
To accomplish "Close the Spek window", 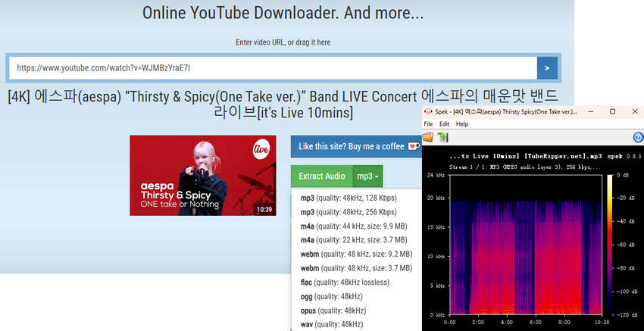I will [635, 111].
